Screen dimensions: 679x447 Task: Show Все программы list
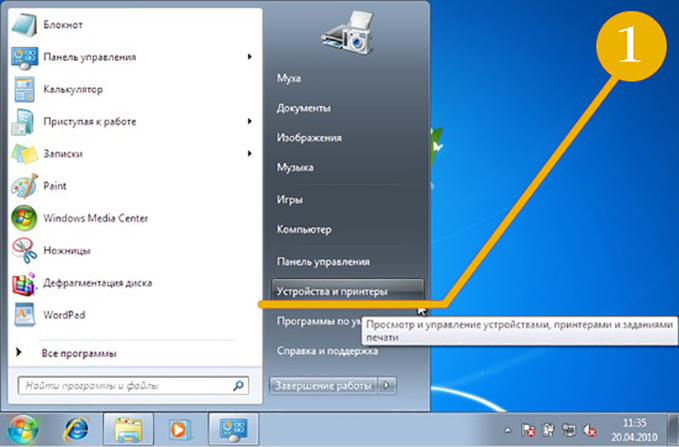(78, 353)
